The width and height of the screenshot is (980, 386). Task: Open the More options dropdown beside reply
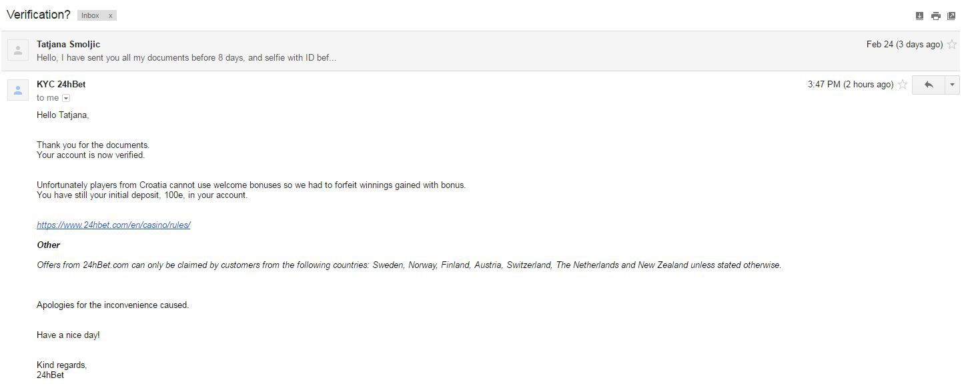click(x=952, y=85)
